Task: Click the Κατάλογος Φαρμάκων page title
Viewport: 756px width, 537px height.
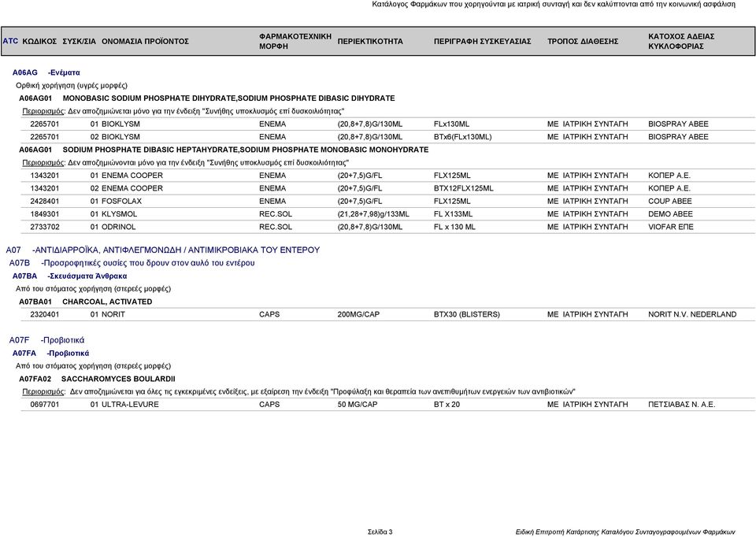Action: tap(554, 5)
